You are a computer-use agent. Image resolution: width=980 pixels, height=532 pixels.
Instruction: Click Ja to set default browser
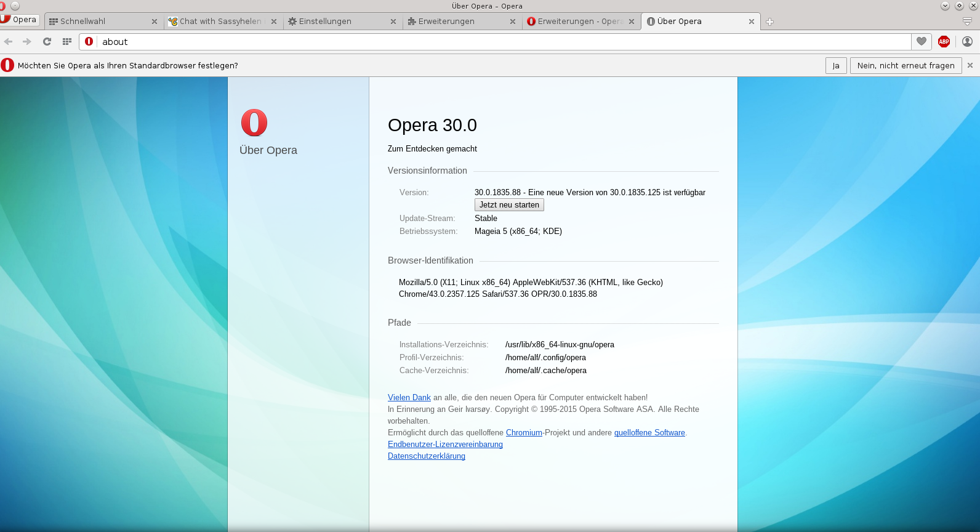click(835, 65)
